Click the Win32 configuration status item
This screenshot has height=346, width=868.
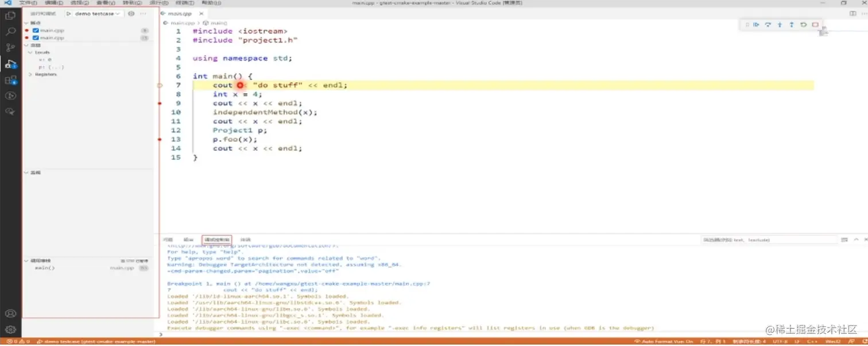point(832,341)
